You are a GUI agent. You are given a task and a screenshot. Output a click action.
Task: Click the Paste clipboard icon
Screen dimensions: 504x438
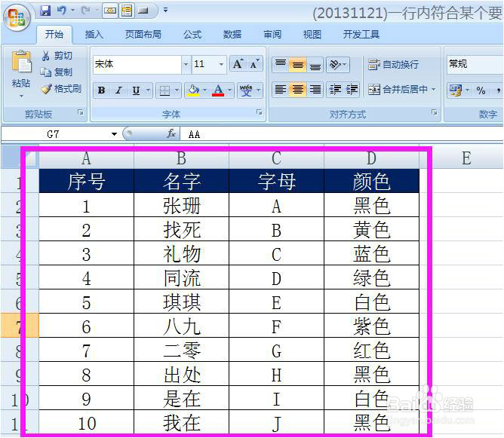[21, 61]
